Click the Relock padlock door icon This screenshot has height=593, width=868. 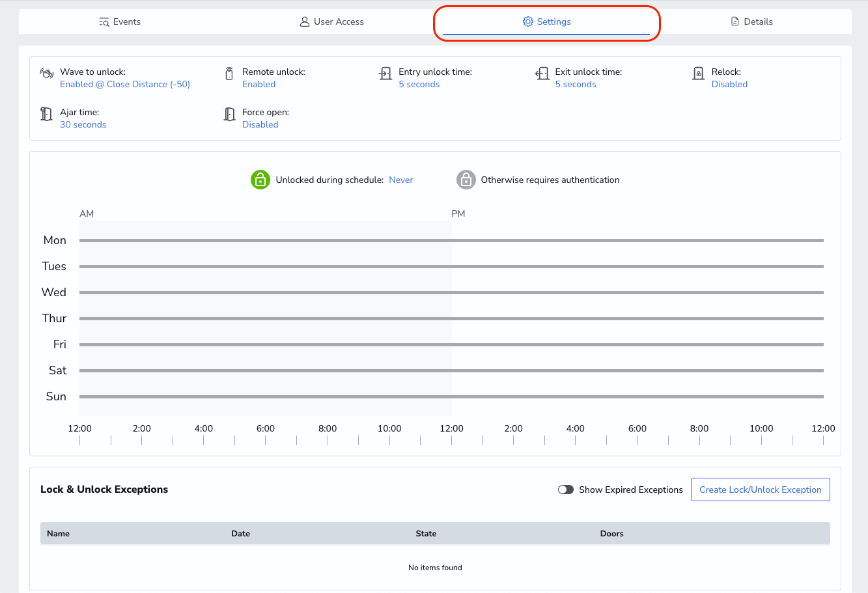pyautogui.click(x=699, y=74)
